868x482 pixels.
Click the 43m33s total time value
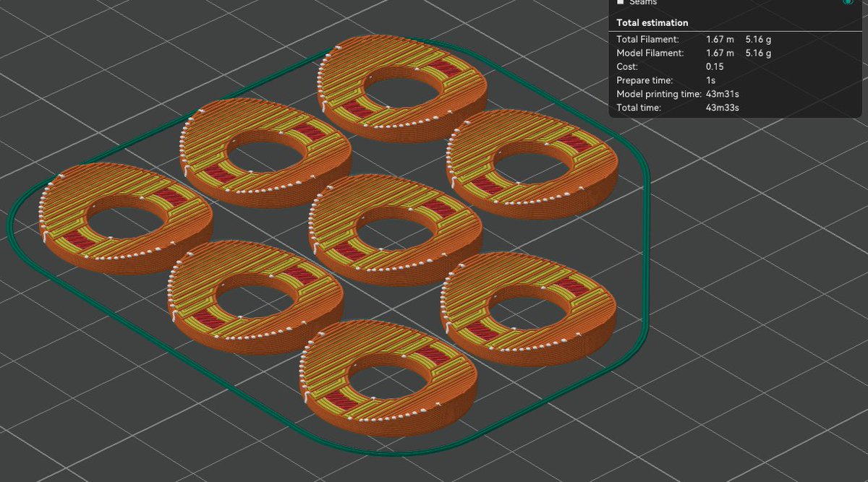(x=722, y=108)
